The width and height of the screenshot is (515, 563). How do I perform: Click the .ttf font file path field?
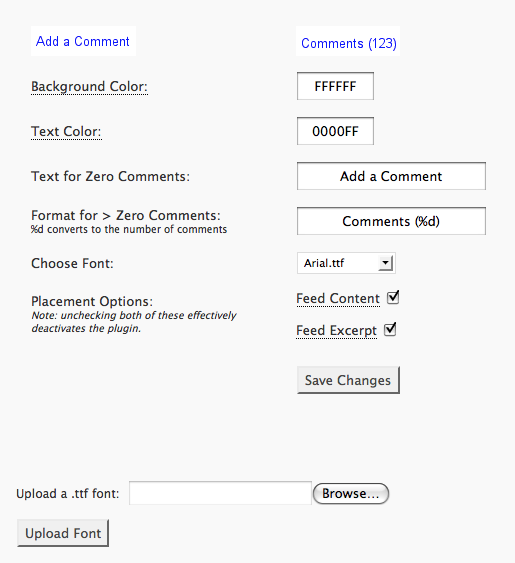point(220,493)
